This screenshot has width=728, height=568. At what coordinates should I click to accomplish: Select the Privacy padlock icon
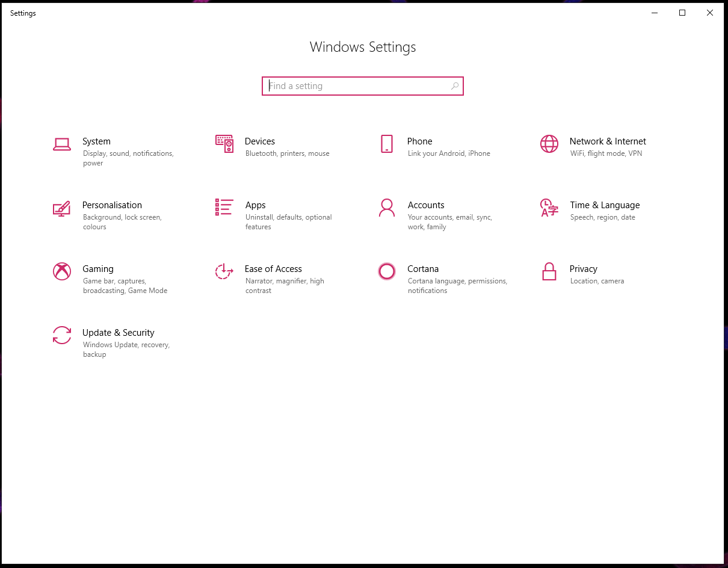click(x=549, y=271)
